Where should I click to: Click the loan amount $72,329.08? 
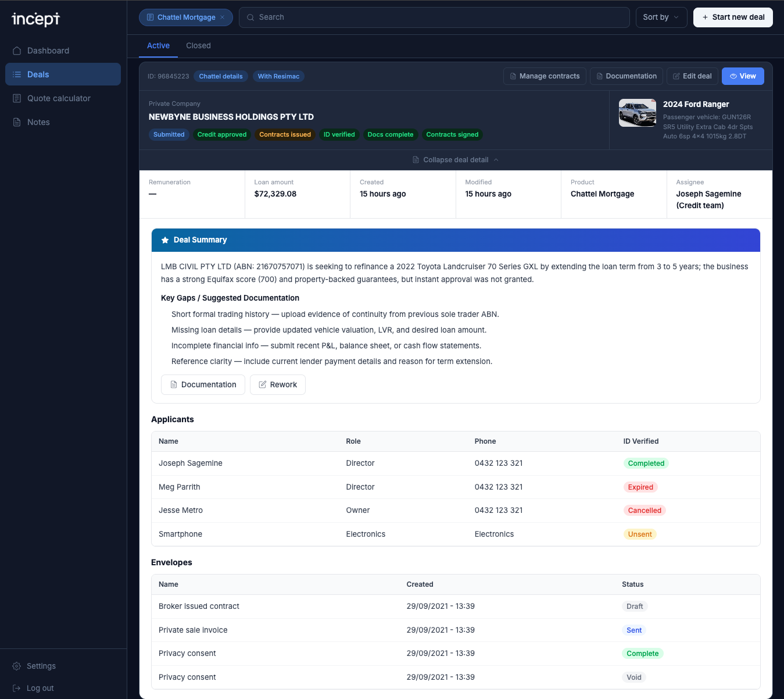click(275, 194)
